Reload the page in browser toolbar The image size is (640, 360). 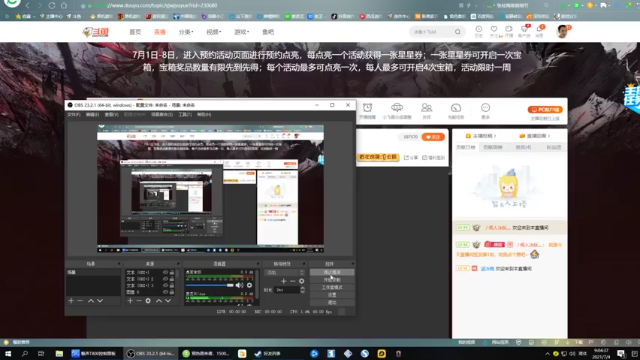coord(52,5)
